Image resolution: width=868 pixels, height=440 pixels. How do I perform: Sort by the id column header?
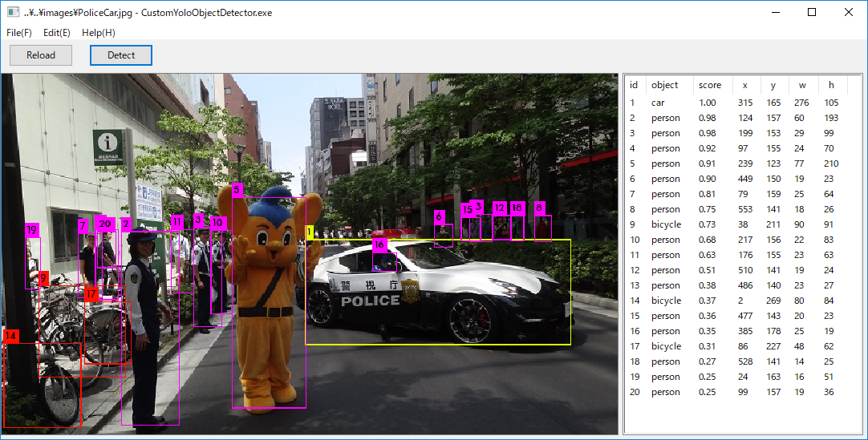635,85
